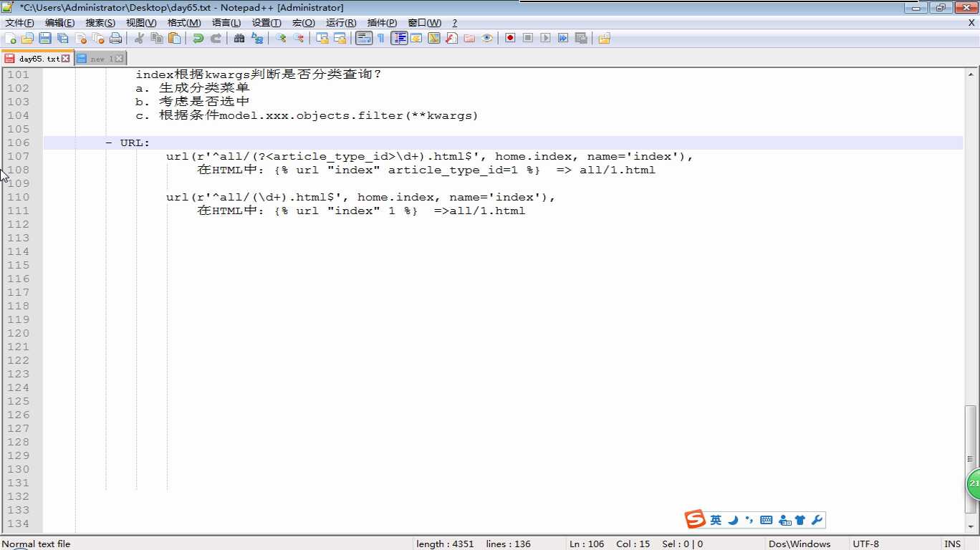Click the Close All toolbar icon

[x=98, y=38]
